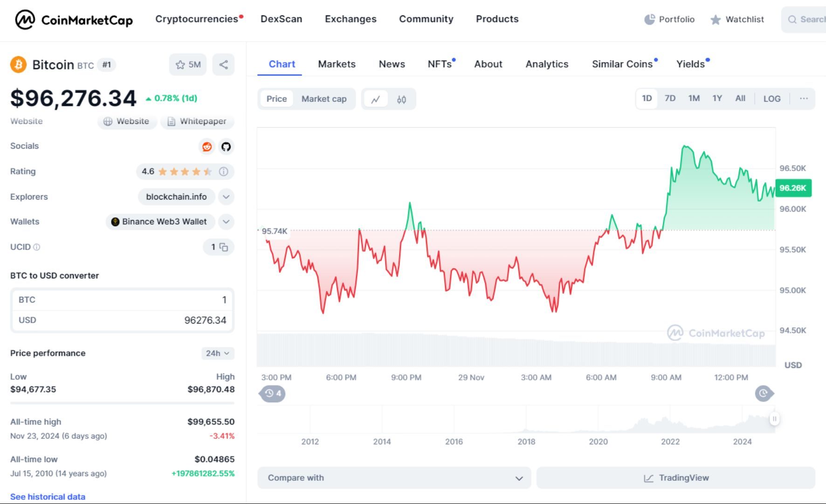
Task: Click the search icon in the top bar
Action: [x=792, y=20]
